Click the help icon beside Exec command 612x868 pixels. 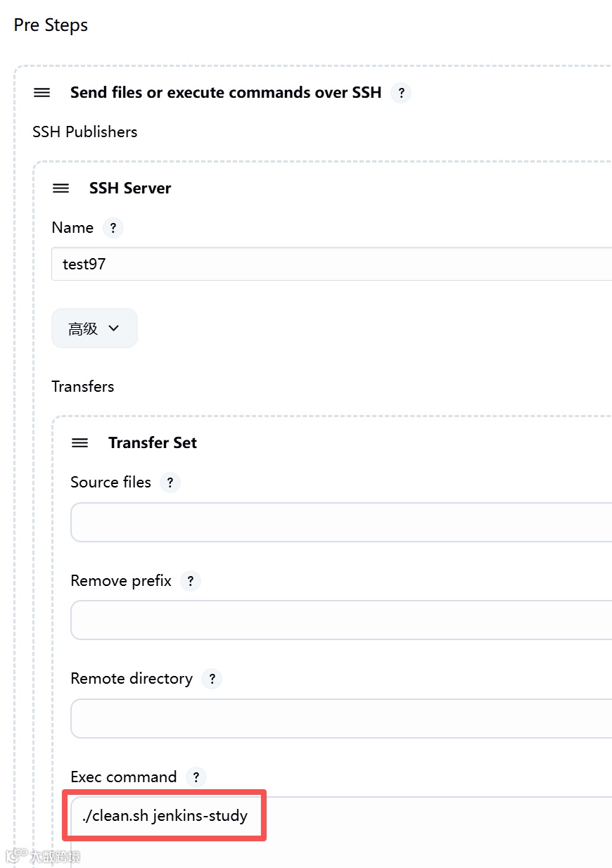pos(196,777)
